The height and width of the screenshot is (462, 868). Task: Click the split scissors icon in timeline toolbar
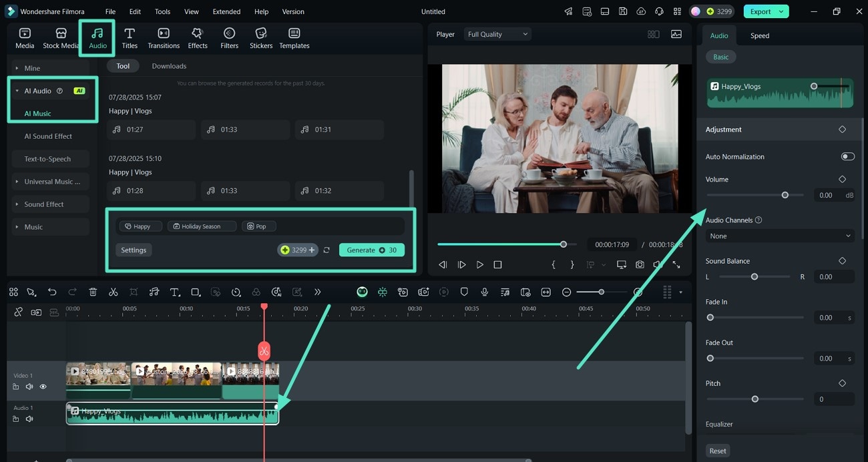113,292
